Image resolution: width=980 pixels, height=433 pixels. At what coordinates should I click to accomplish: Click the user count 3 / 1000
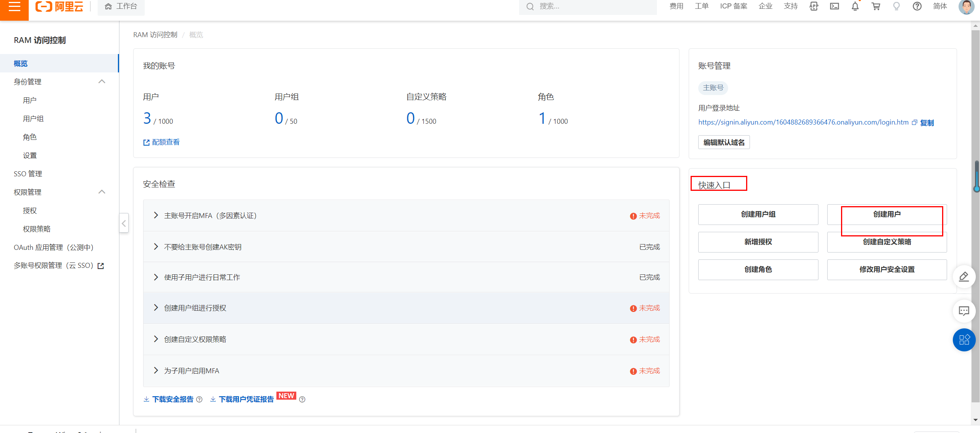158,119
